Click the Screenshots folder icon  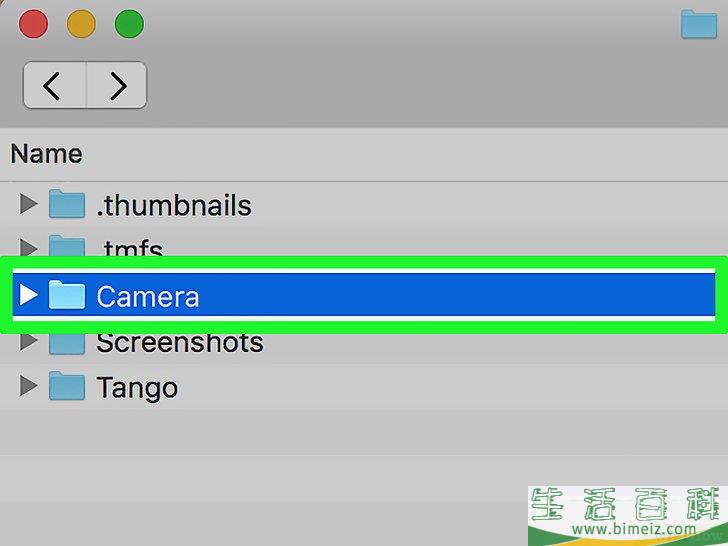point(67,344)
